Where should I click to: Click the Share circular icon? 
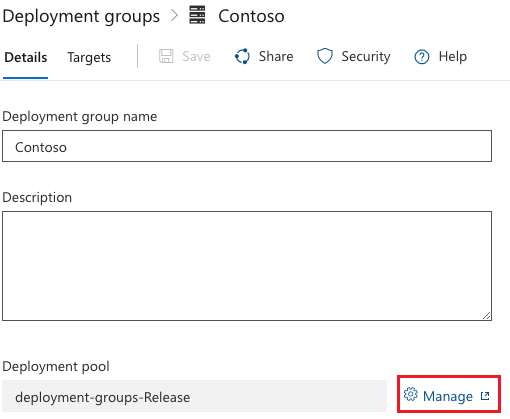click(x=242, y=56)
